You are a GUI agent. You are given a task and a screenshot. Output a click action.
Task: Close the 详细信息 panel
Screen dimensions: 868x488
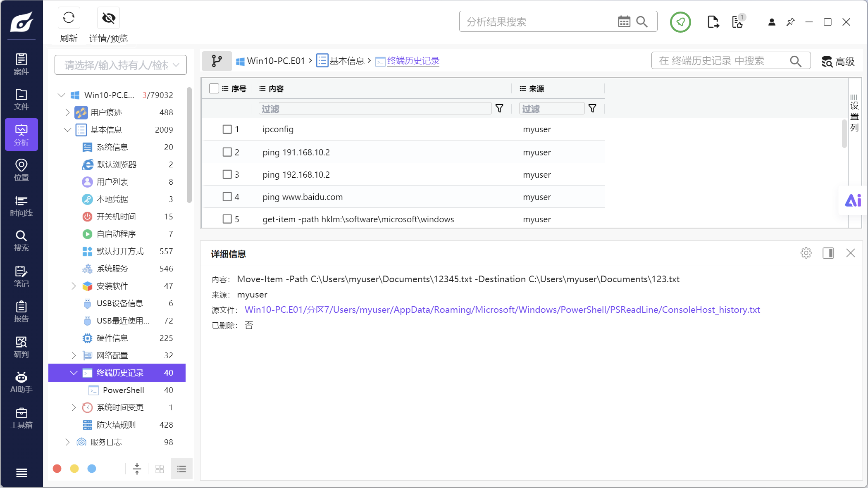(x=851, y=253)
